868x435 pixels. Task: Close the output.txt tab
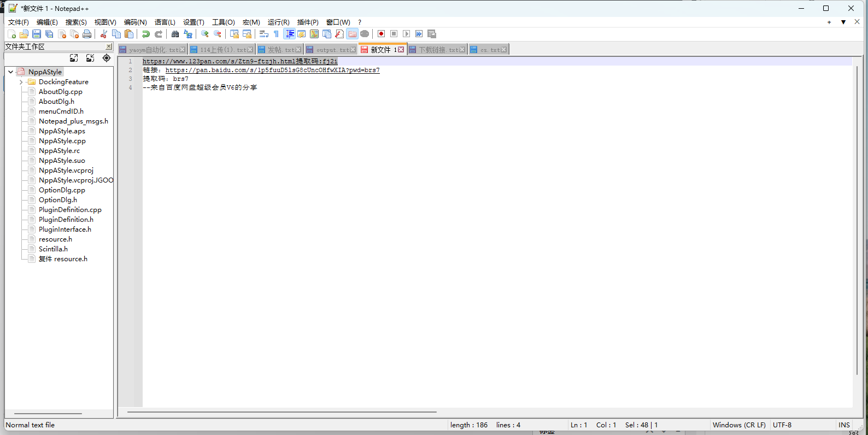(x=353, y=50)
